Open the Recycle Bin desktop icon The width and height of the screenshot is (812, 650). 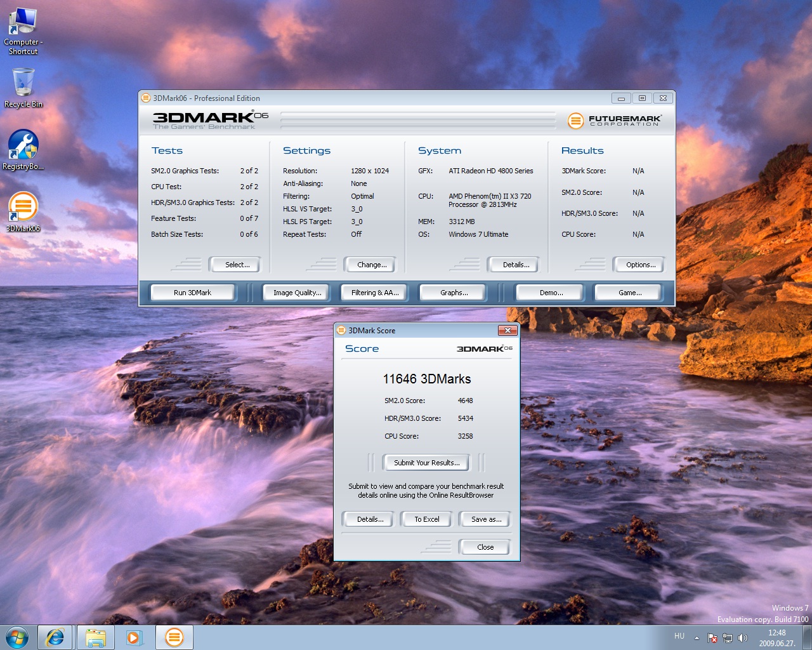tap(23, 88)
